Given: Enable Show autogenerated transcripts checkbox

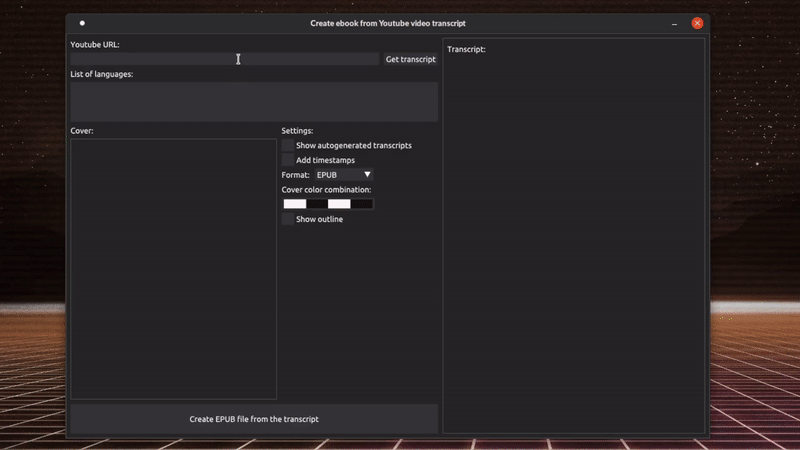Looking at the screenshot, I should (288, 145).
